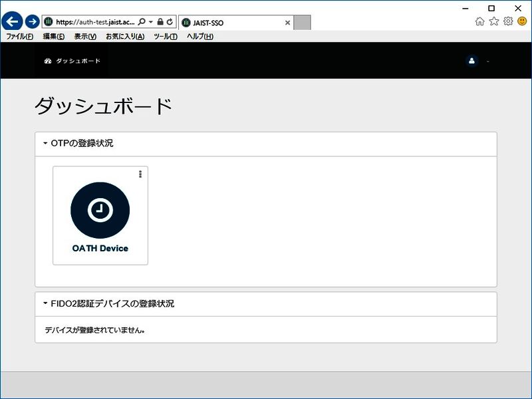The image size is (532, 399).
Task: Click the smiley feedback icon
Action: [522, 21]
